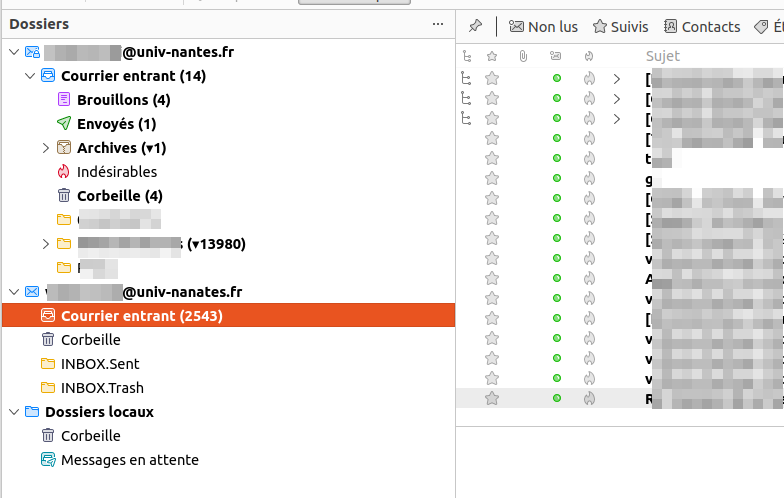This screenshot has height=498, width=784.
Task: Open the Indésirables junk folder
Action: pyautogui.click(x=116, y=172)
